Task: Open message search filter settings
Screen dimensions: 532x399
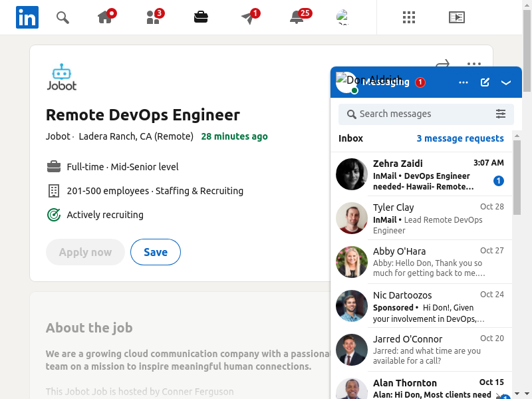Action: coord(501,114)
